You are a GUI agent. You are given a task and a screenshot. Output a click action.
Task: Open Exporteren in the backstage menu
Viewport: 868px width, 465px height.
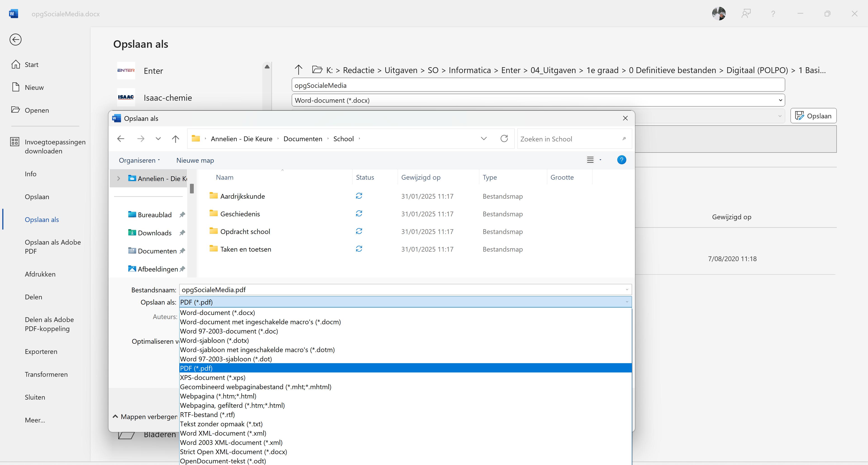(x=41, y=351)
